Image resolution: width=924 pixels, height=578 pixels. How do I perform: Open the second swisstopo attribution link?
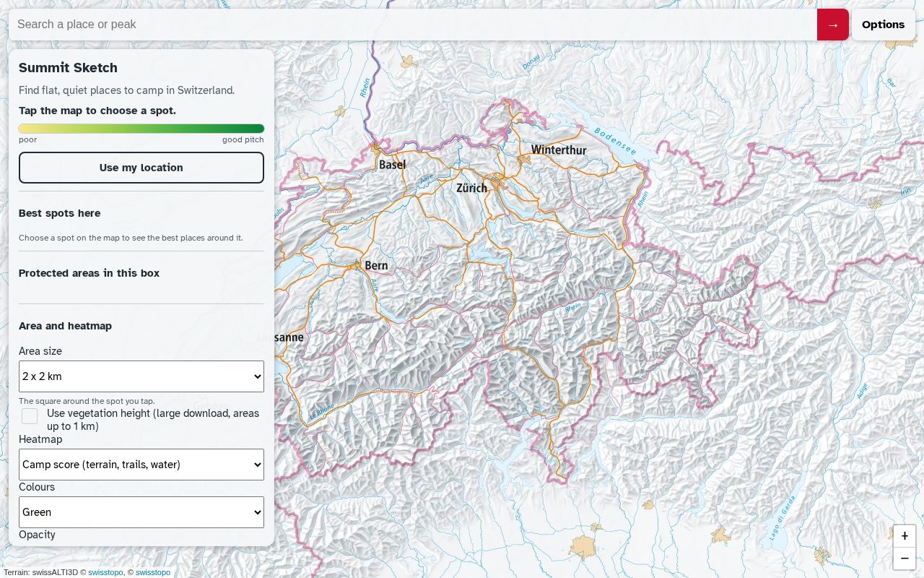point(153,572)
